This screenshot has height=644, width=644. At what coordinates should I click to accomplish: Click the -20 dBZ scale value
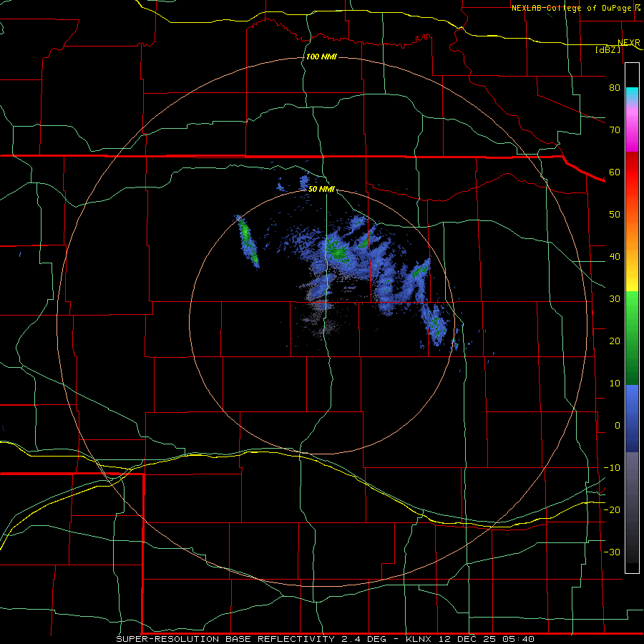tap(612, 509)
